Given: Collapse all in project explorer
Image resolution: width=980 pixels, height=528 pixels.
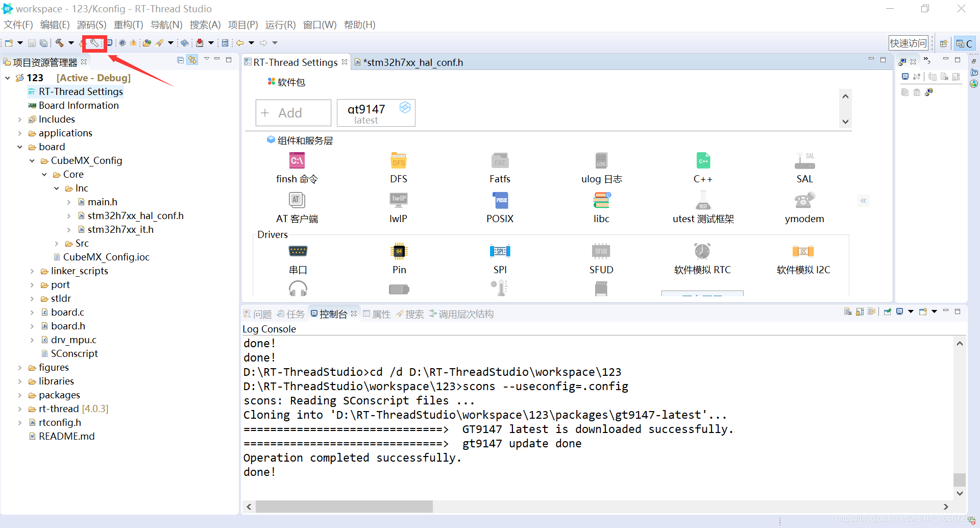Looking at the screenshot, I should pos(180,60).
